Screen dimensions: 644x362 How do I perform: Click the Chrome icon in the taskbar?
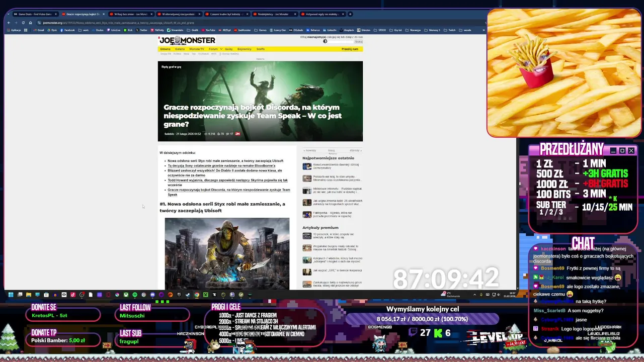point(197,295)
